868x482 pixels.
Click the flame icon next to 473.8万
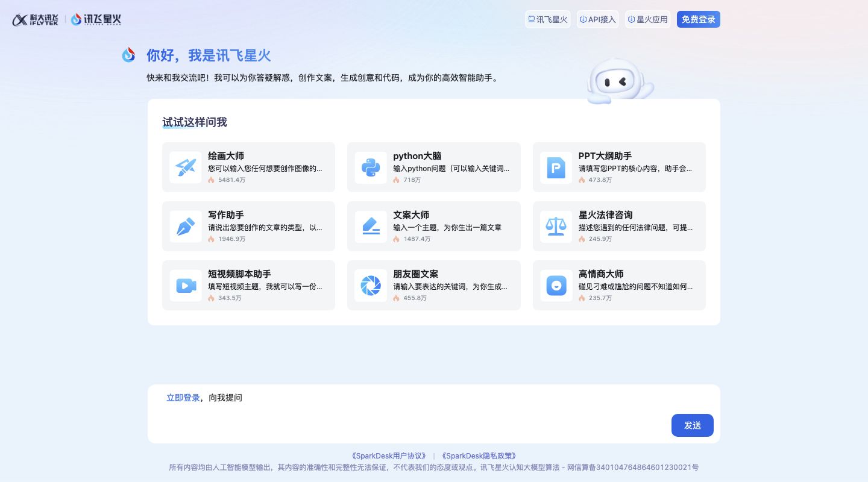[582, 180]
